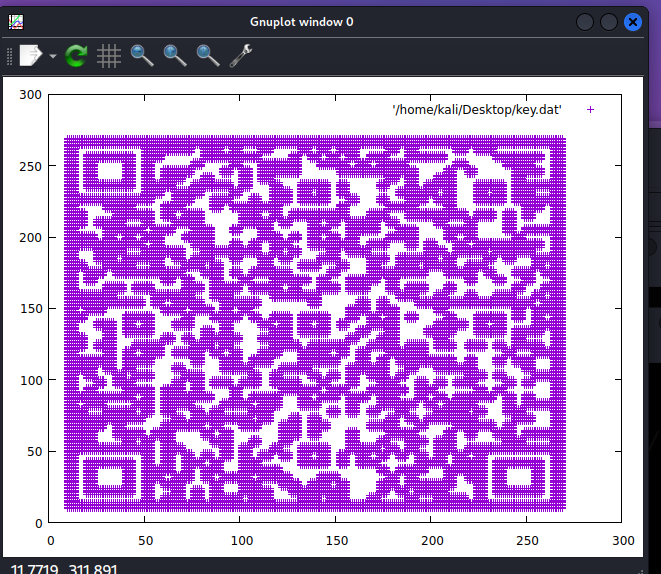Autoscale the plot with third magnifier

[x=208, y=56]
